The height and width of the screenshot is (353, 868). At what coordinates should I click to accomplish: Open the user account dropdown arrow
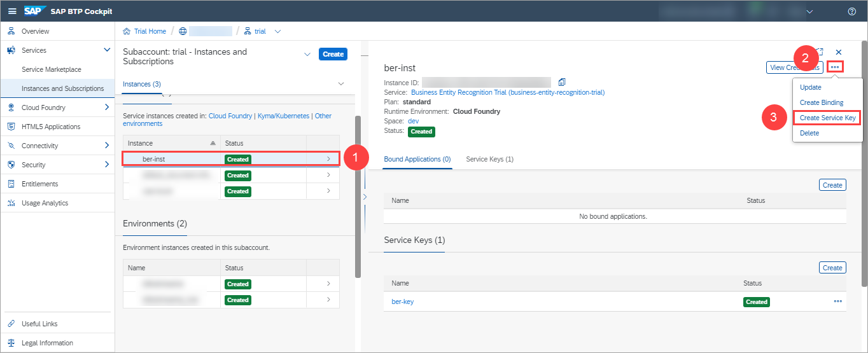click(x=810, y=11)
